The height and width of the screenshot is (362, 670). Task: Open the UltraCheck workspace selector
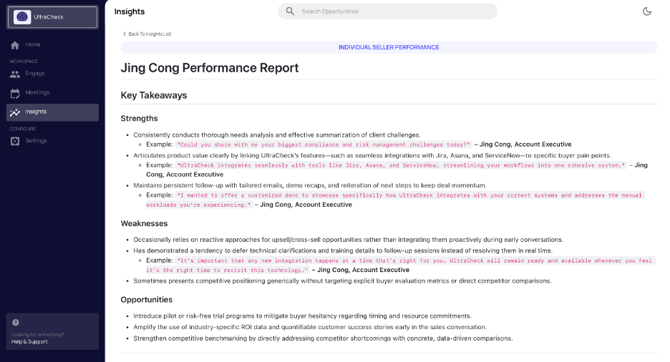[52, 17]
